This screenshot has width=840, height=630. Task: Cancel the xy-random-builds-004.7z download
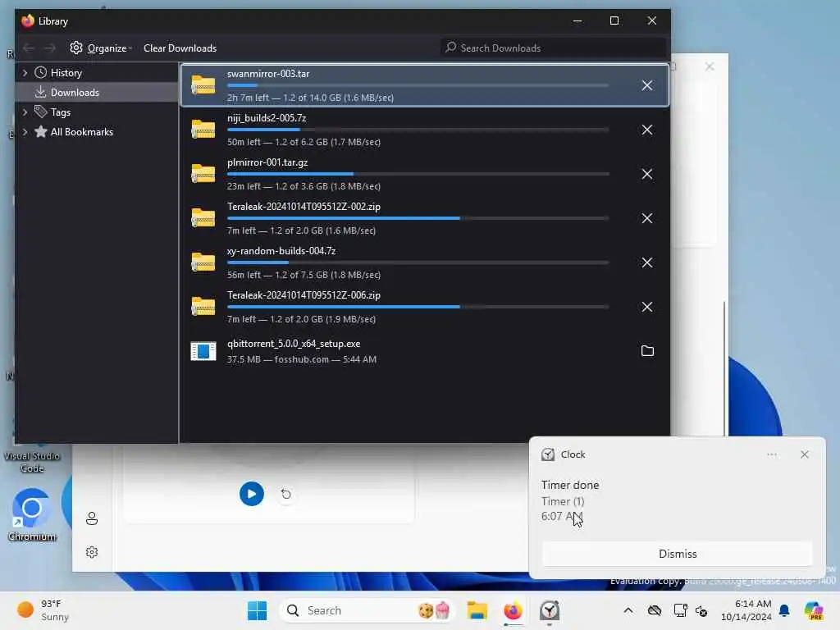click(x=647, y=263)
